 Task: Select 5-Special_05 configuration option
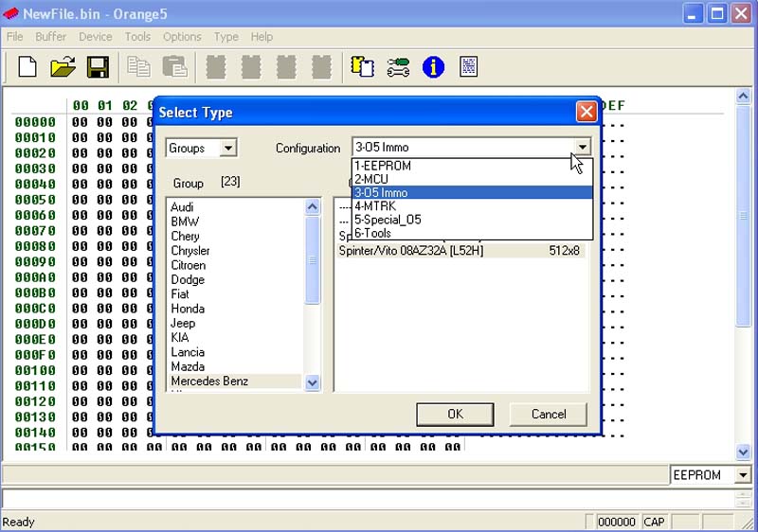coord(472,220)
